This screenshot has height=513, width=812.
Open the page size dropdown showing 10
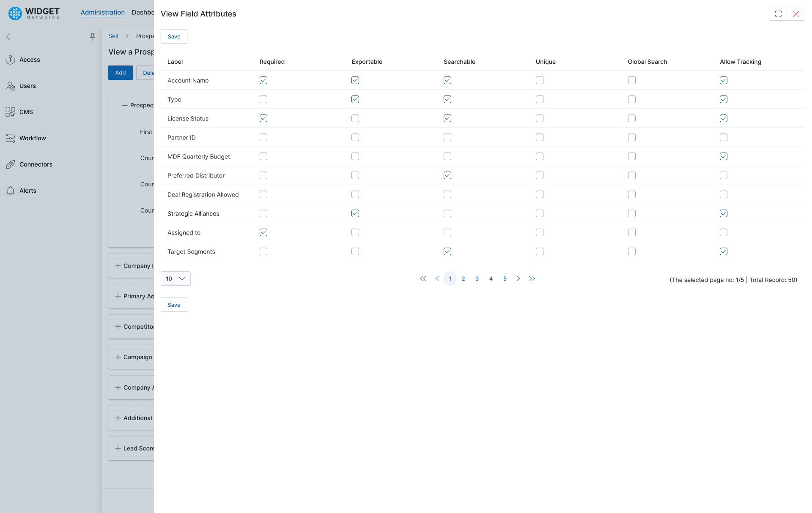point(175,278)
